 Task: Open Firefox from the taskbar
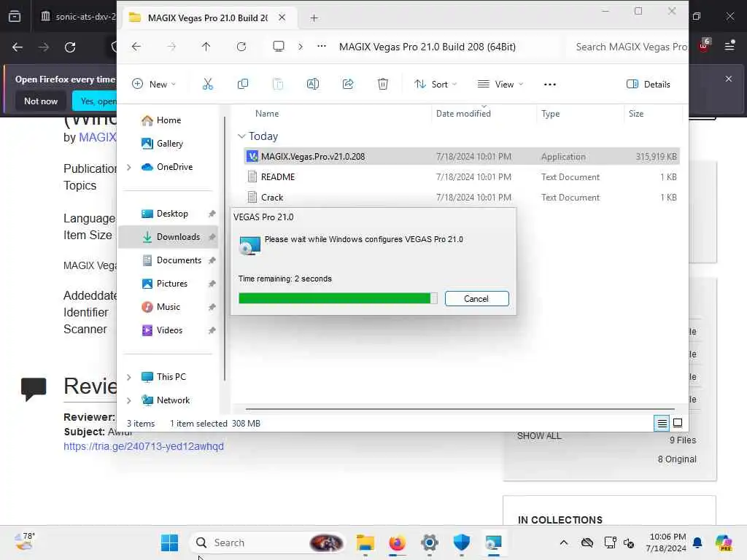pos(397,542)
